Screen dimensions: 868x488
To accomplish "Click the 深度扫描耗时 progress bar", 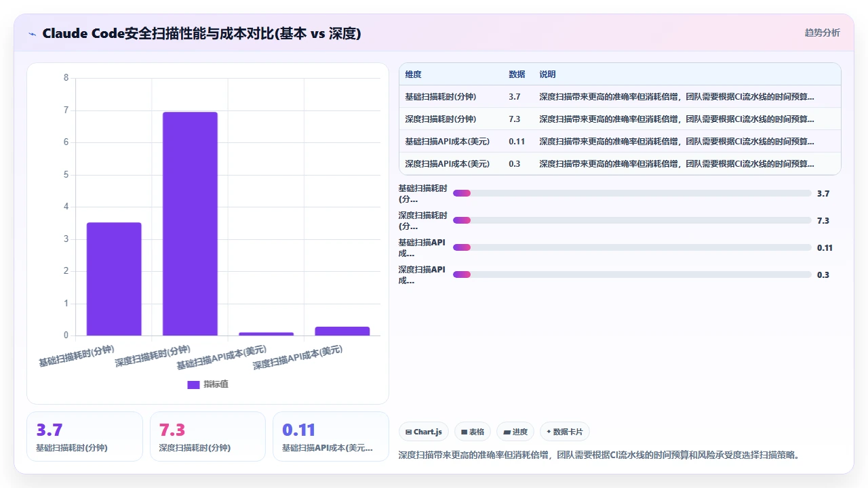I will point(632,220).
